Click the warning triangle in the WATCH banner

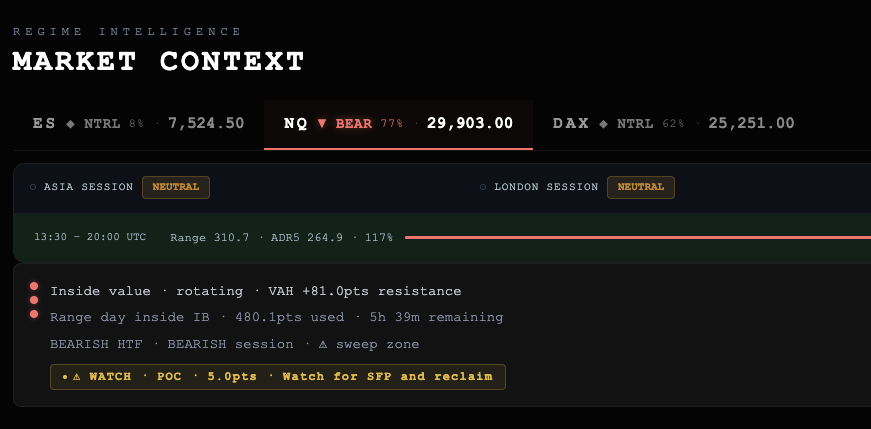click(x=77, y=377)
